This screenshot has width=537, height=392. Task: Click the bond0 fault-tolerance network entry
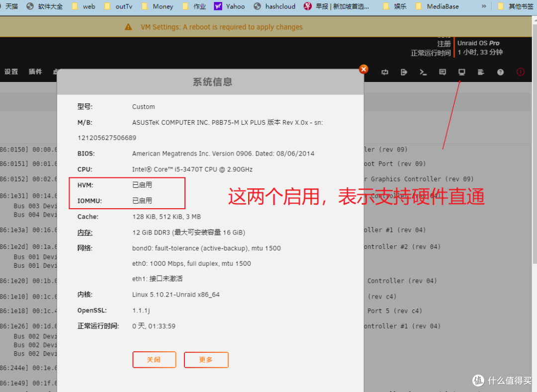coord(206,248)
